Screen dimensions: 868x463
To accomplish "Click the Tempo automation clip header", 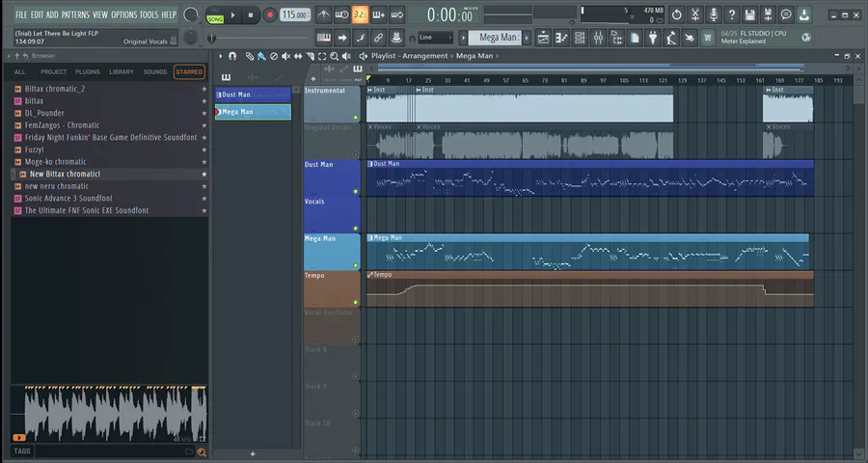I will point(589,275).
